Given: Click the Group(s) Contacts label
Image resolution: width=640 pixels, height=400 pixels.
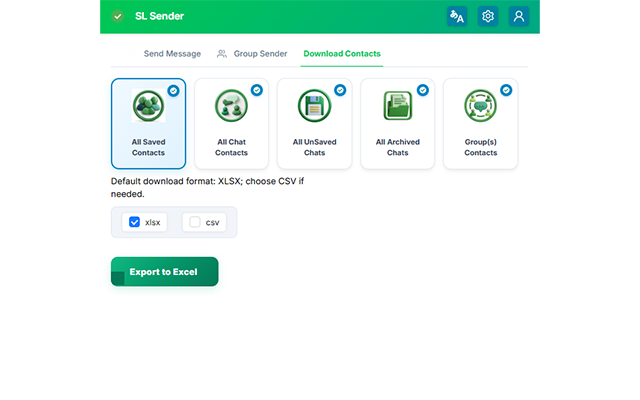Looking at the screenshot, I should [480, 147].
